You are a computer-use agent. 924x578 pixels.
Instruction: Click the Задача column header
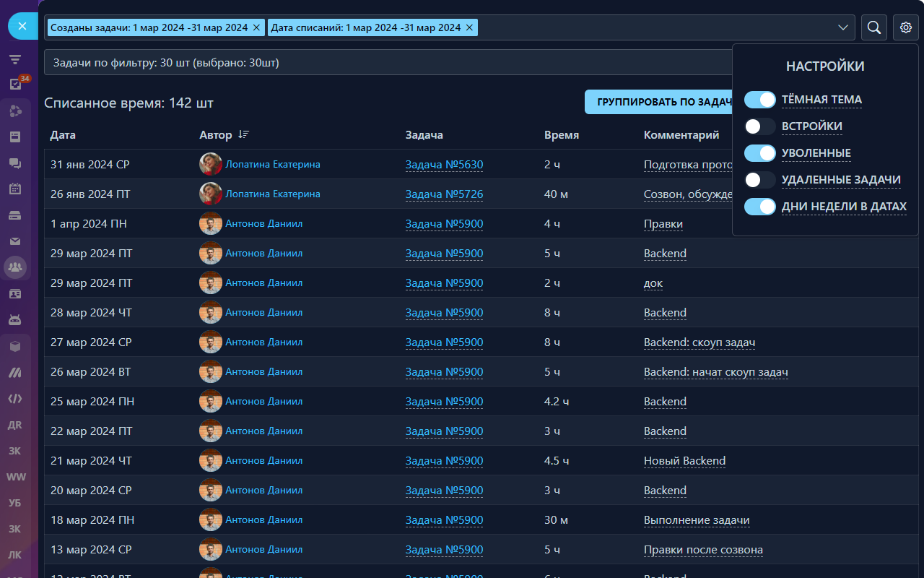click(424, 135)
